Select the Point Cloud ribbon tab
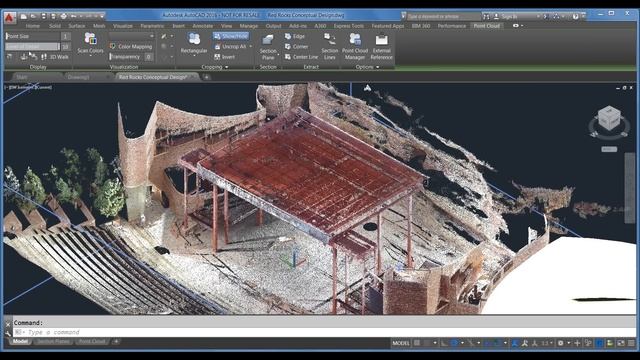The height and width of the screenshot is (360, 640). click(487, 26)
